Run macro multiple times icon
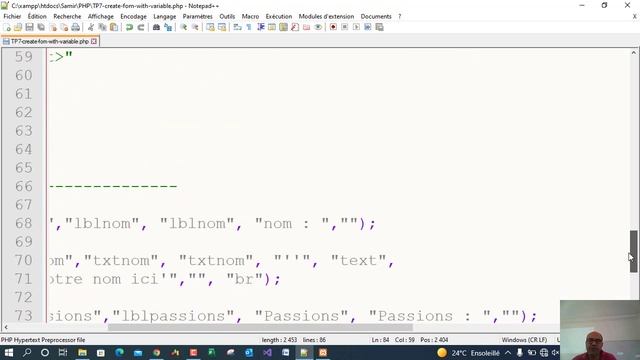 pyautogui.click(x=368, y=27)
